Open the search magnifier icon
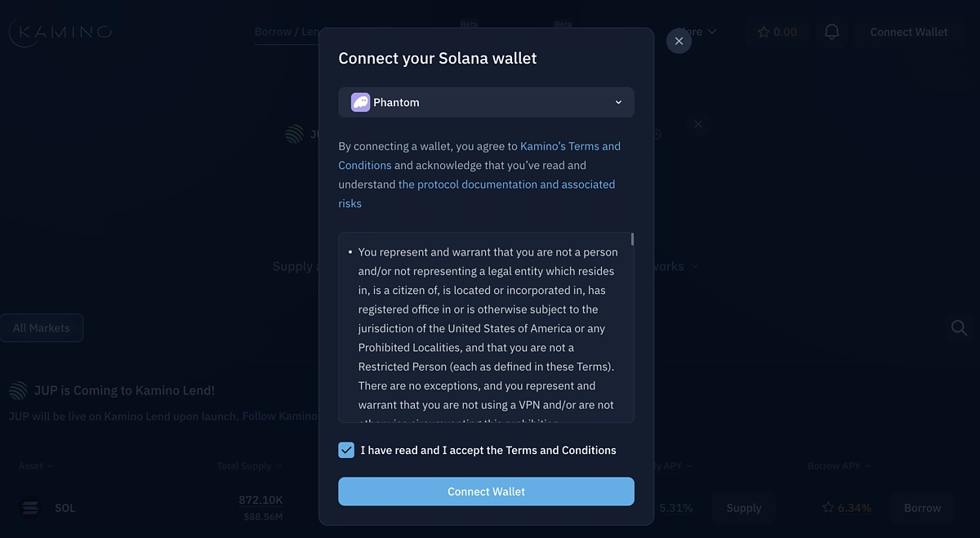 click(959, 327)
